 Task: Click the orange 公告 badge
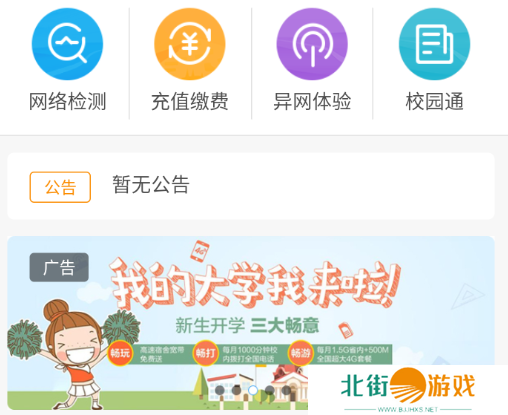point(60,187)
